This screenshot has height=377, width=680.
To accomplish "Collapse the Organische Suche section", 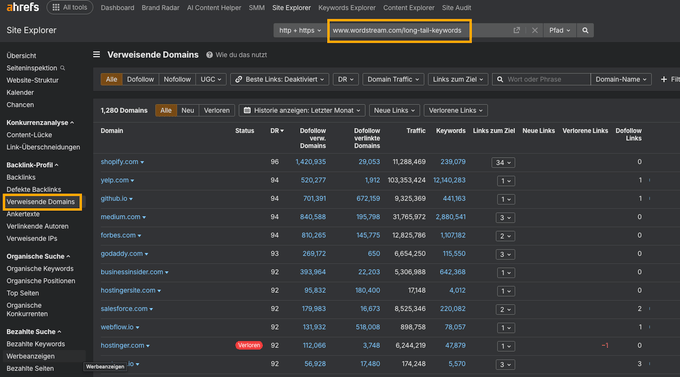I will point(38,256).
